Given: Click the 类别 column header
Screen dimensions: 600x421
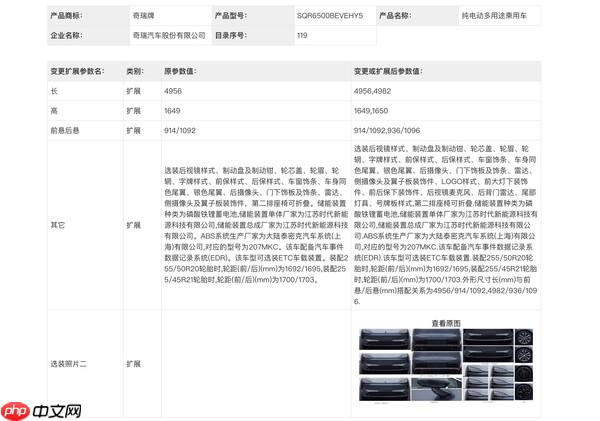Looking at the screenshot, I should 135,71.
